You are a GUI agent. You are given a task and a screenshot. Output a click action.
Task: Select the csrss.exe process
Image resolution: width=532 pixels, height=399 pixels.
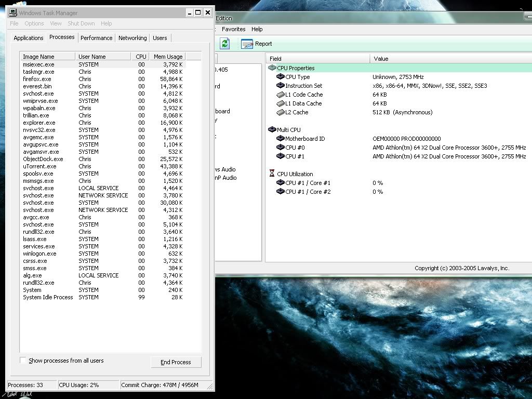pos(103,261)
